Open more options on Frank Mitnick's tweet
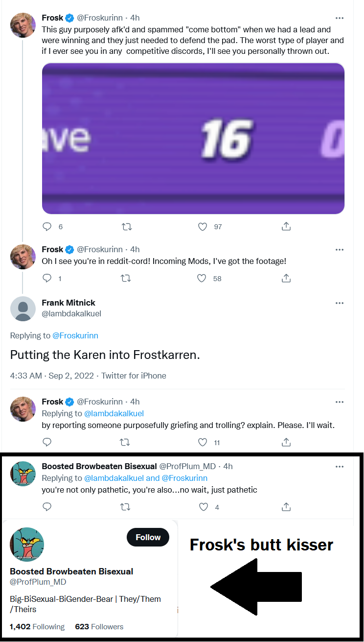364x642 pixels. coord(340,303)
